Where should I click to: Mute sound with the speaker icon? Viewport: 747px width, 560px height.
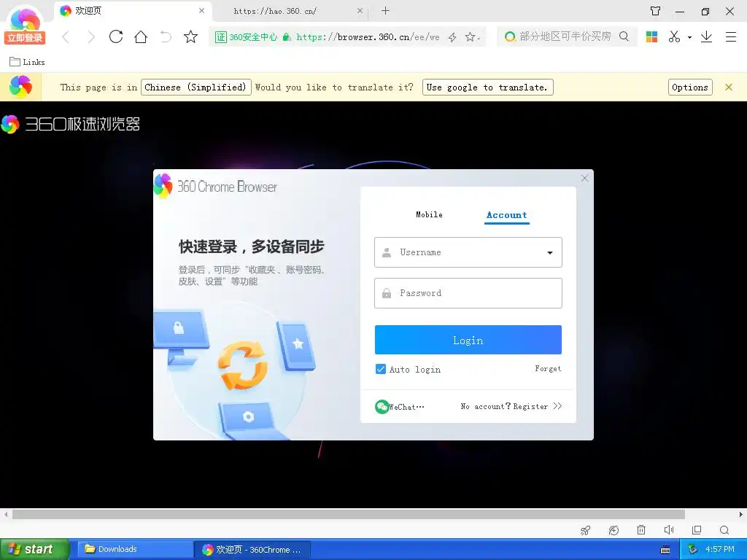669,530
